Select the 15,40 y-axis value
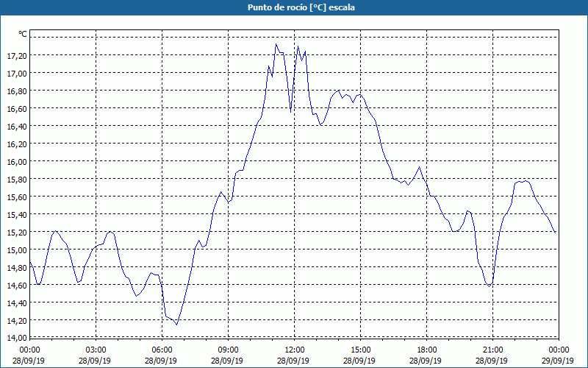The height and width of the screenshot is (368, 588). 17,214
